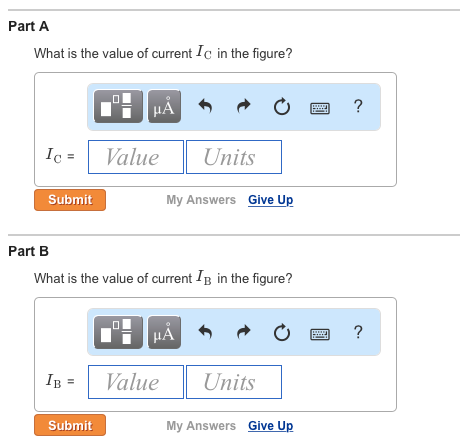Reset the Part B answer field
Screen dimensions: 460x447
282,333
